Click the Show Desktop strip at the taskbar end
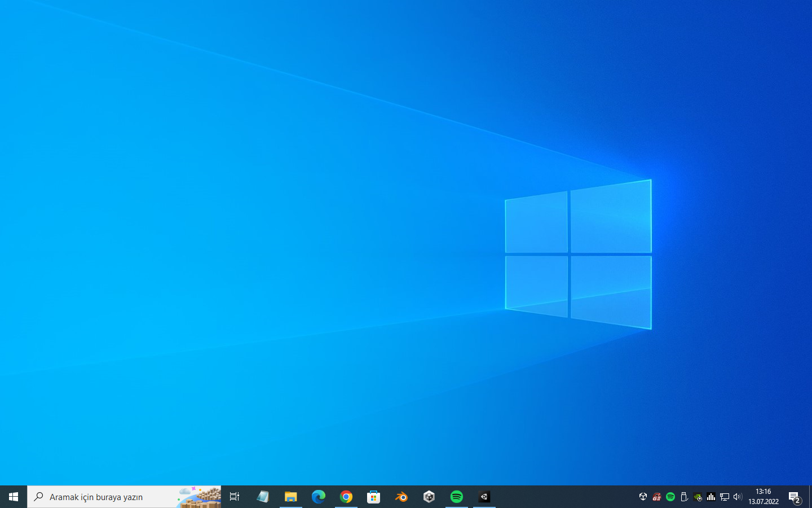812x508 pixels. pos(810,497)
